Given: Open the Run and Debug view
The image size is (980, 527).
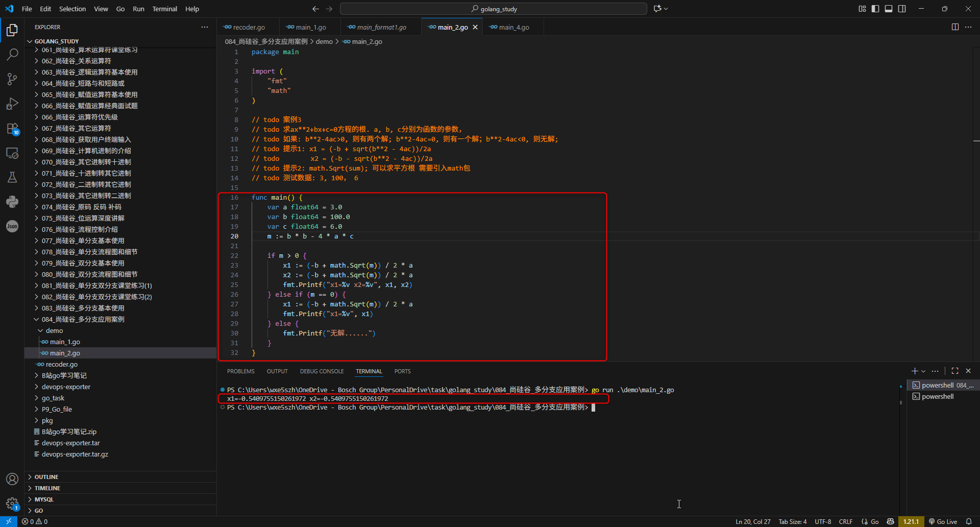Looking at the screenshot, I should point(12,104).
